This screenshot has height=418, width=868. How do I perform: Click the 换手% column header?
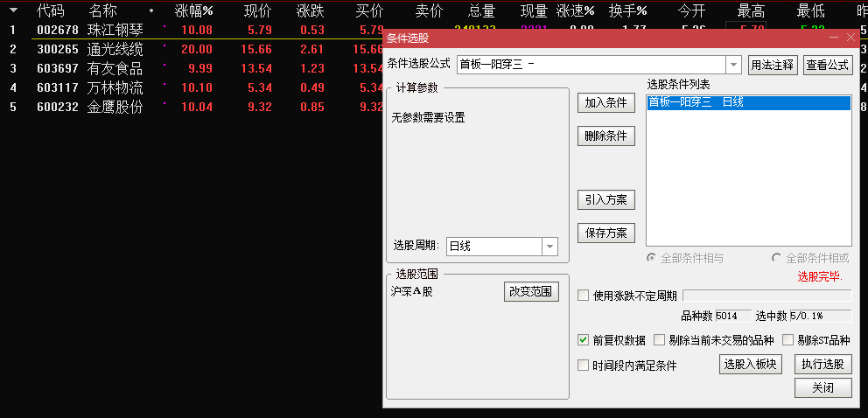(627, 10)
